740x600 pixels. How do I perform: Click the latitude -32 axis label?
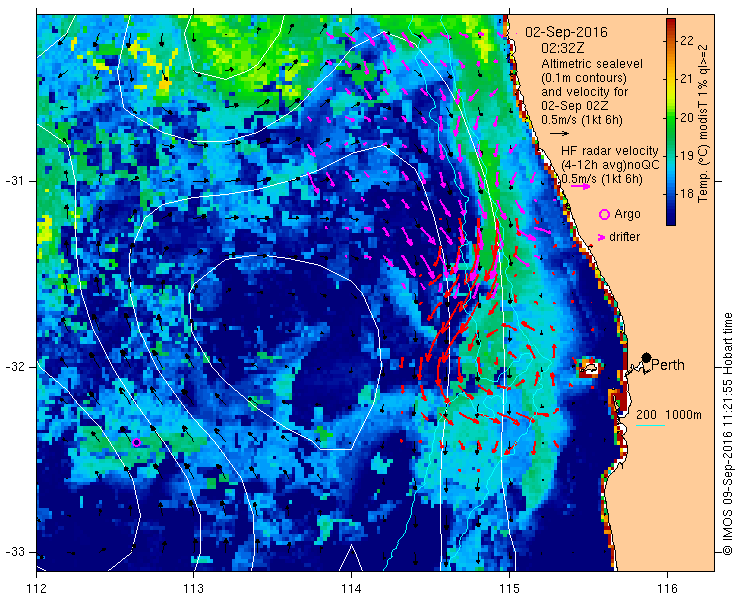click(x=15, y=367)
